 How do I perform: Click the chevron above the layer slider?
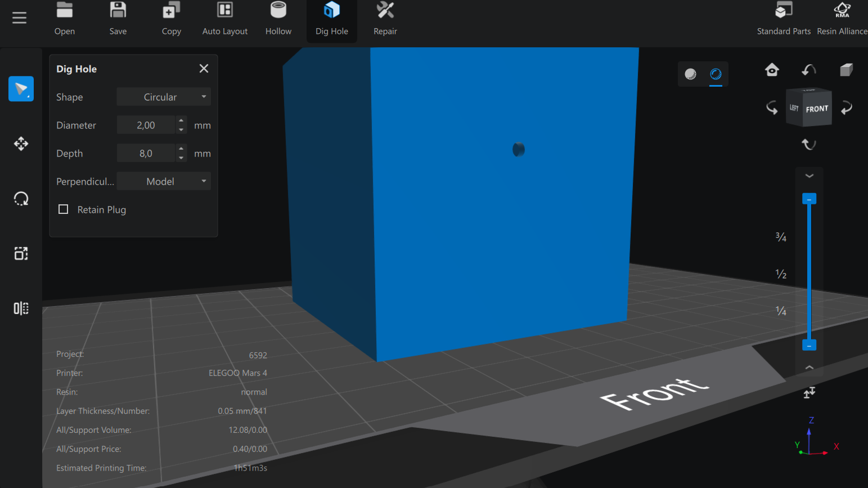coord(809,176)
